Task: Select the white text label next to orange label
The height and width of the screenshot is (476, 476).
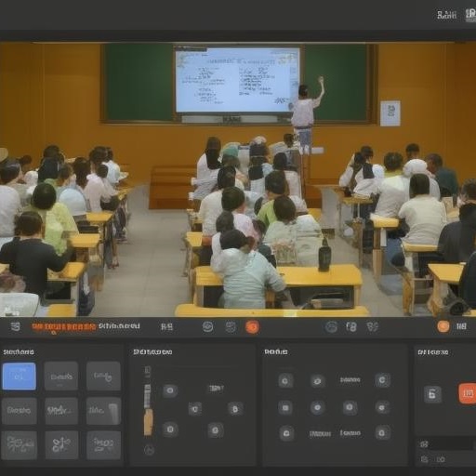Action: pyautogui.click(x=119, y=326)
